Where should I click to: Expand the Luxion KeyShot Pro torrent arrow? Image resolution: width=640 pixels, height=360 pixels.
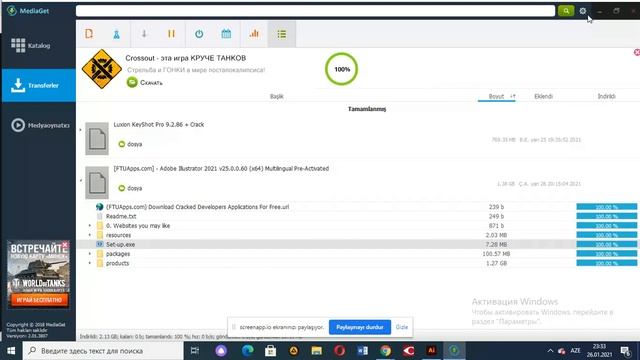coord(80,130)
